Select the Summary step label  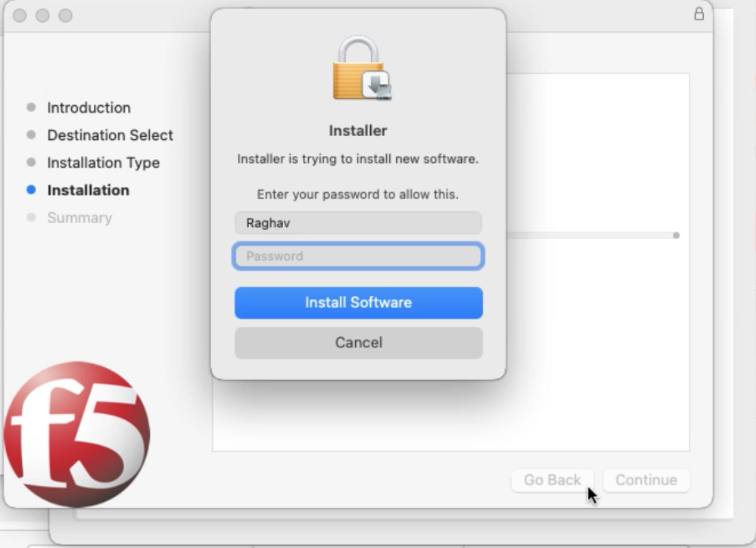(79, 217)
